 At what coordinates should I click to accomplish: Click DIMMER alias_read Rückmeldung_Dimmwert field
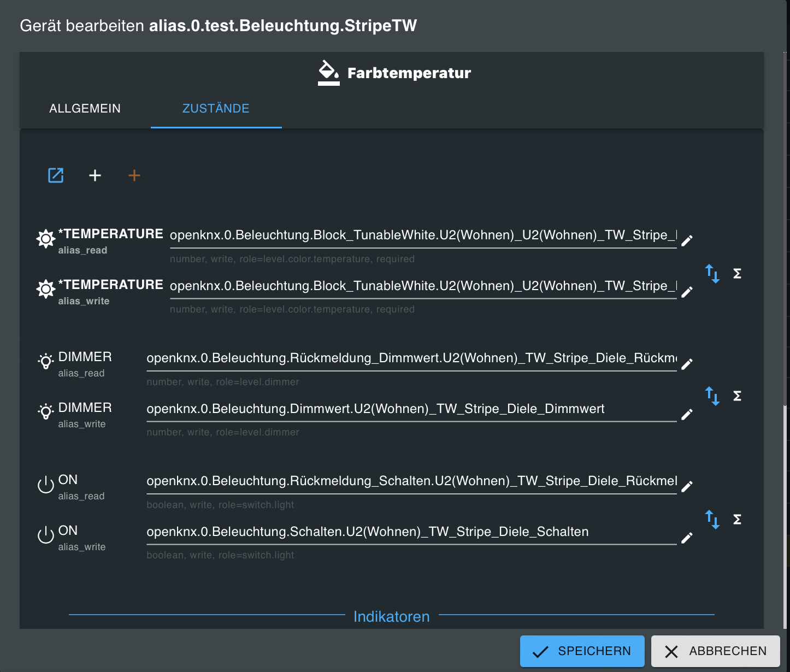[x=412, y=358]
